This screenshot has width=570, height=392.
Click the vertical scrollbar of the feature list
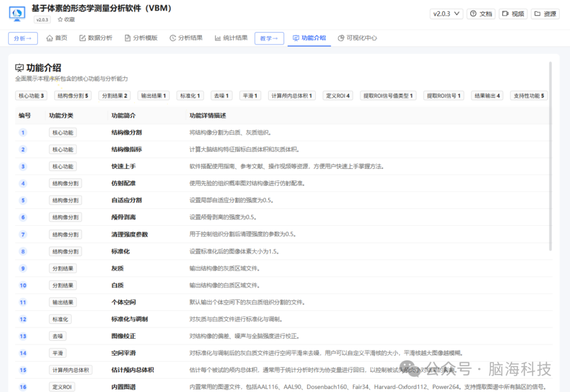[x=550, y=156]
